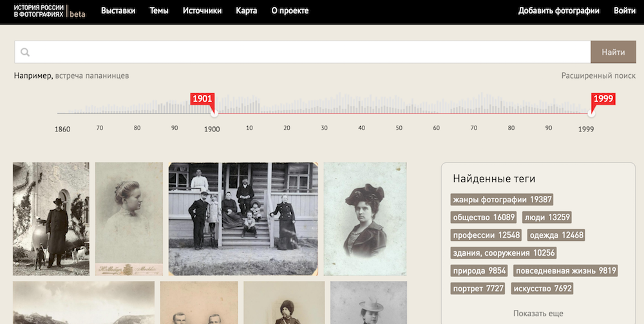Open the family on porch steps photo
This screenshot has width=644, height=324.
(x=243, y=218)
